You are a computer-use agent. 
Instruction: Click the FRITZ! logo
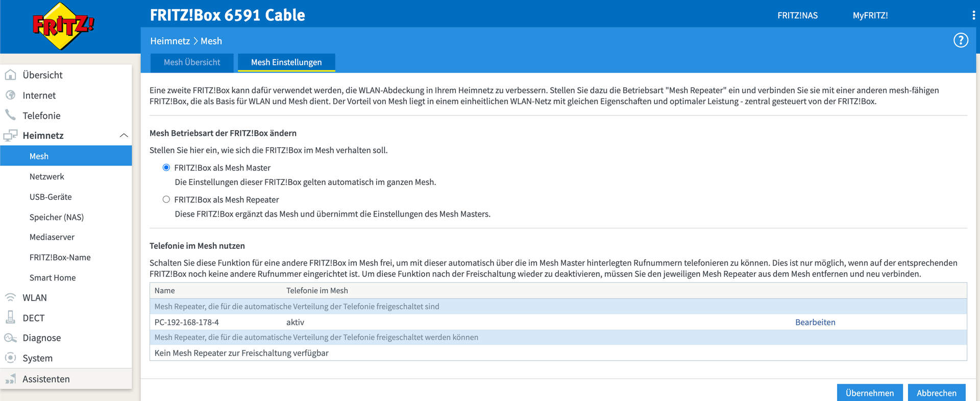[x=62, y=26]
